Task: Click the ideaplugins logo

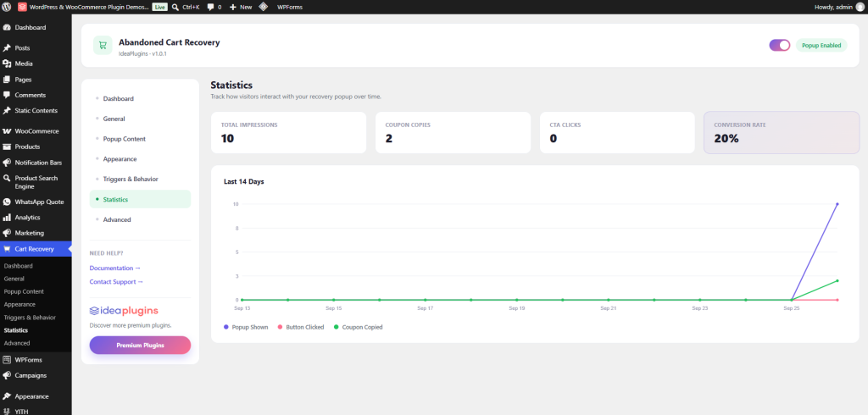Action: click(x=124, y=311)
